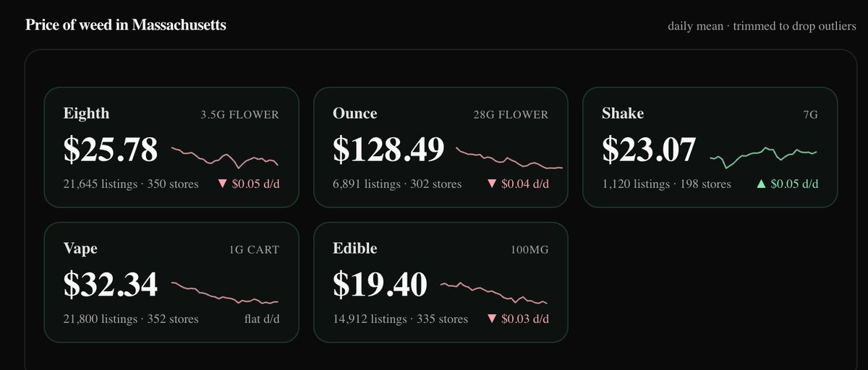Select the $32.34 Vape price
This screenshot has width=868, height=370.
[x=111, y=285]
